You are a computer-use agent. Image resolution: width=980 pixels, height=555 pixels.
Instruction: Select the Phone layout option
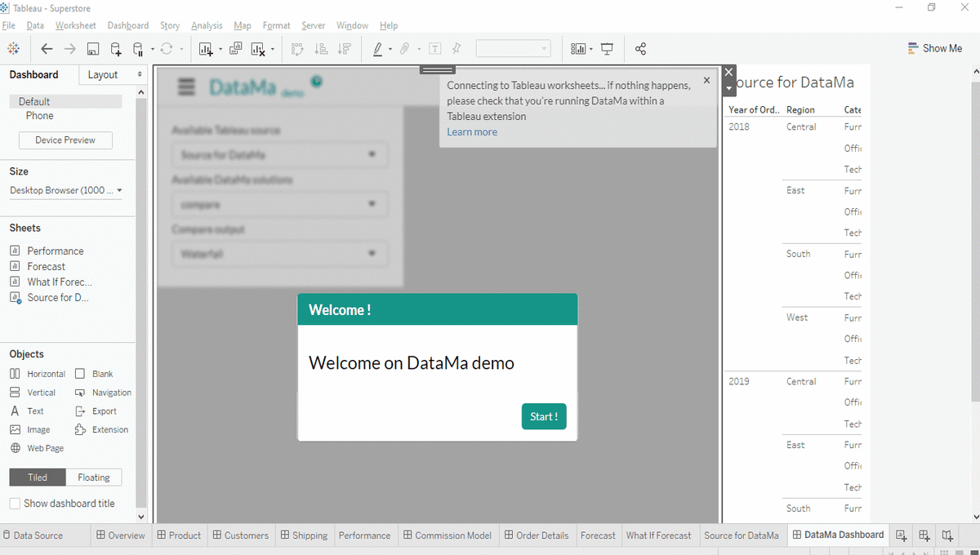39,115
